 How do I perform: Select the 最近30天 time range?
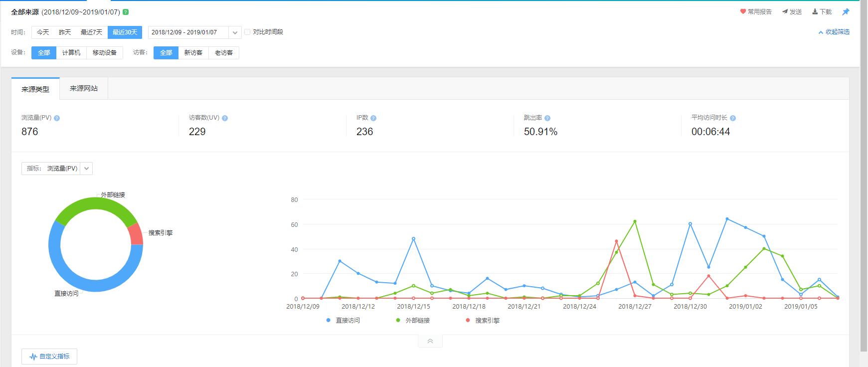(125, 32)
